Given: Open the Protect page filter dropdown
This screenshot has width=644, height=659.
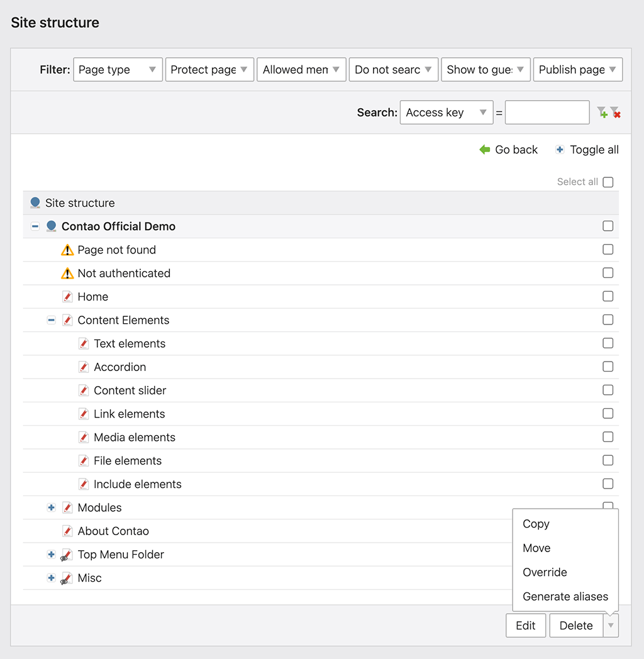Looking at the screenshot, I should [210, 70].
